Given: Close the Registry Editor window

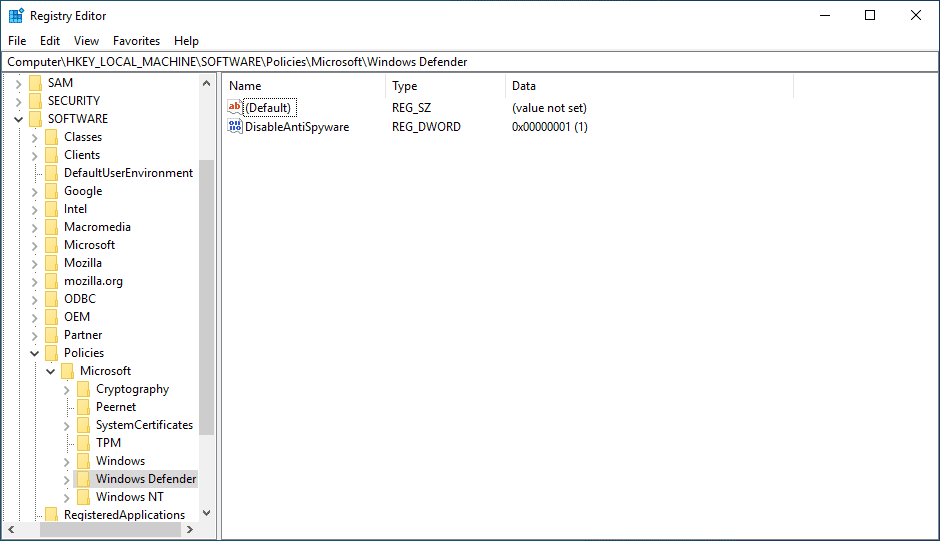Looking at the screenshot, I should 915,16.
